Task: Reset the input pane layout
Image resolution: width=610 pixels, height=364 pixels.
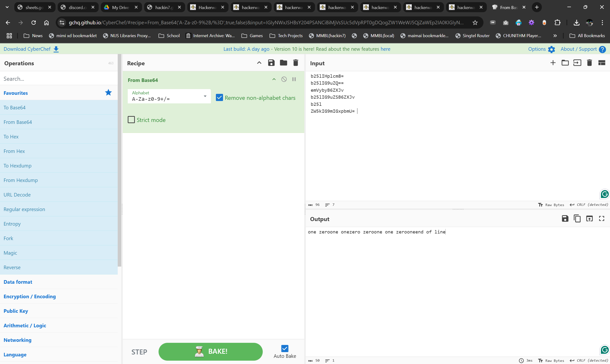Action: [601, 63]
